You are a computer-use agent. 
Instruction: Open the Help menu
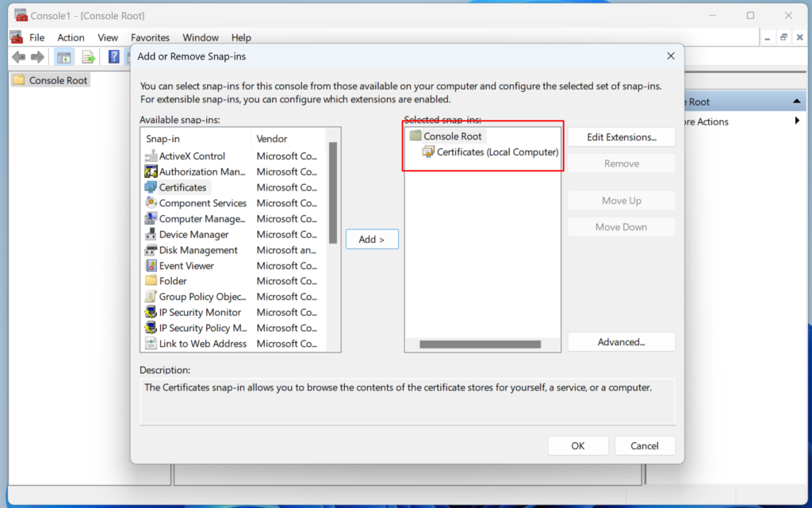pos(241,37)
